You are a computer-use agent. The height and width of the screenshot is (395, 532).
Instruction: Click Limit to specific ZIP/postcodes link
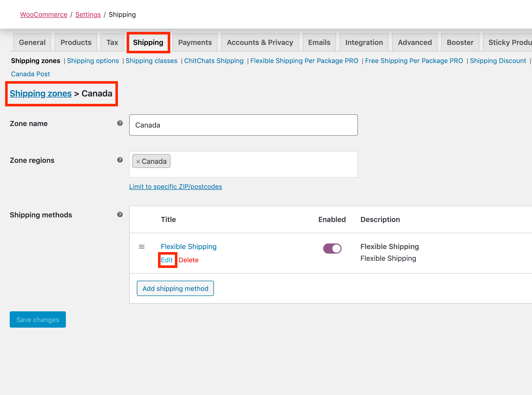(175, 187)
